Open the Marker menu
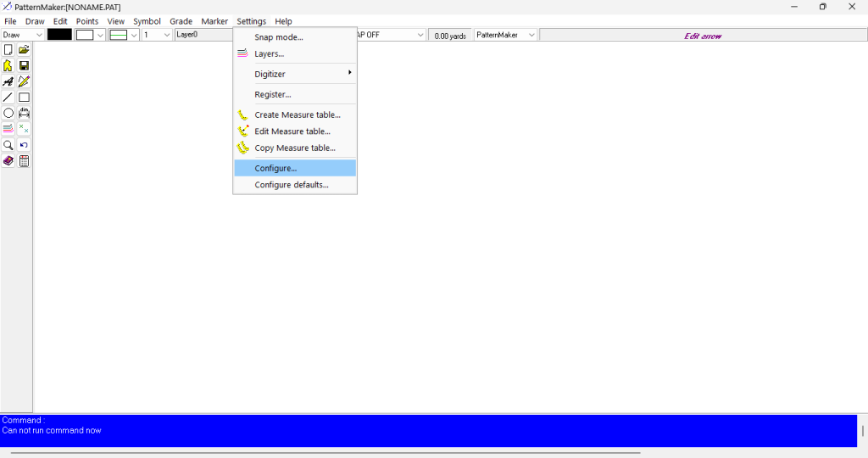868x458 pixels. pyautogui.click(x=214, y=21)
